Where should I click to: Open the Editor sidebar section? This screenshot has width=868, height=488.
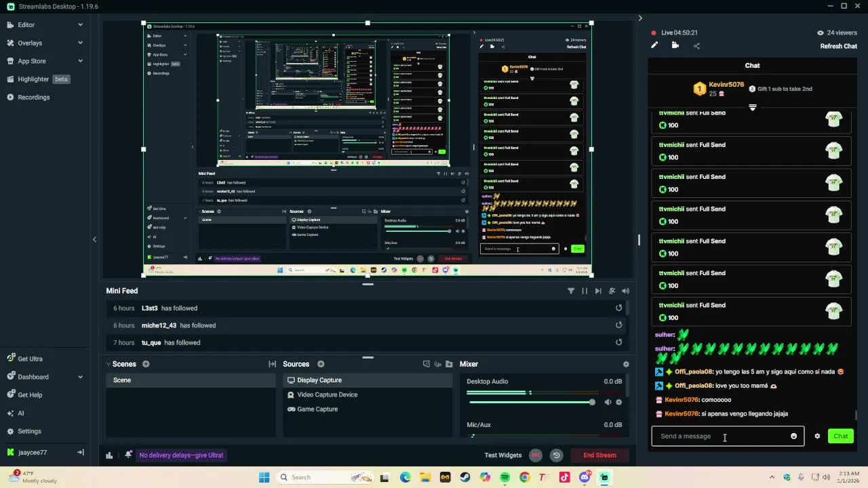point(26,24)
